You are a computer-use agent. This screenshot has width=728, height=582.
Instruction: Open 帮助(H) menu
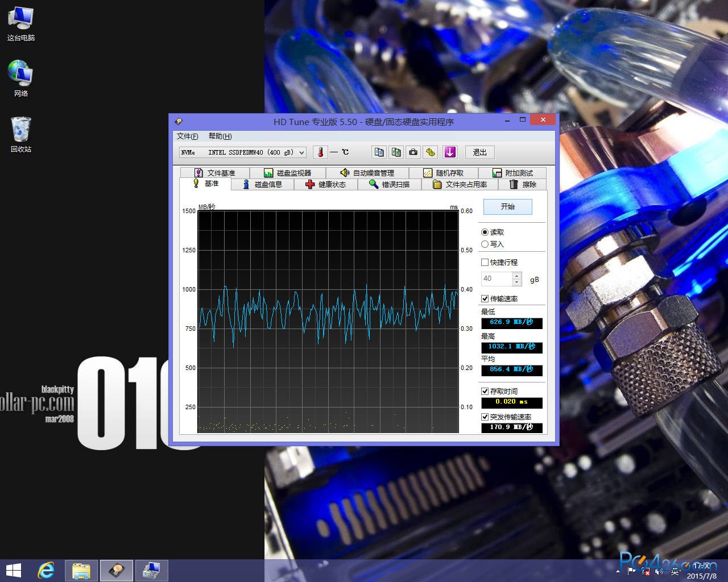(220, 136)
